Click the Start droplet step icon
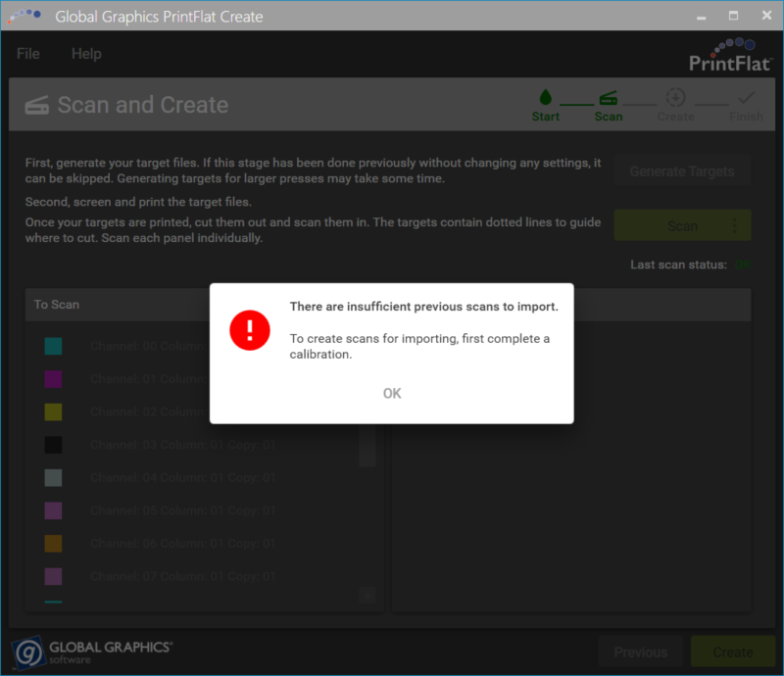Screen dimensions: 784x676 point(545,98)
